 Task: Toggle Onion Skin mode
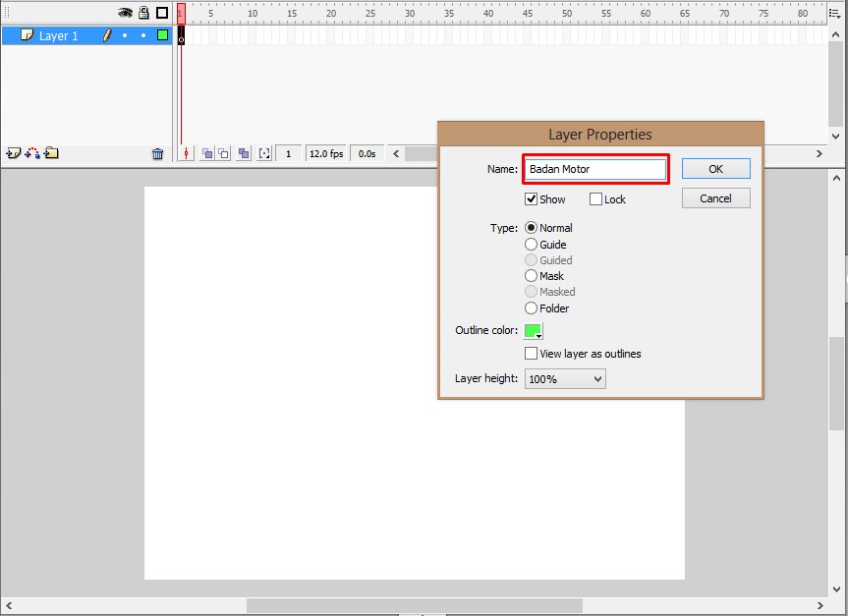coord(207,152)
